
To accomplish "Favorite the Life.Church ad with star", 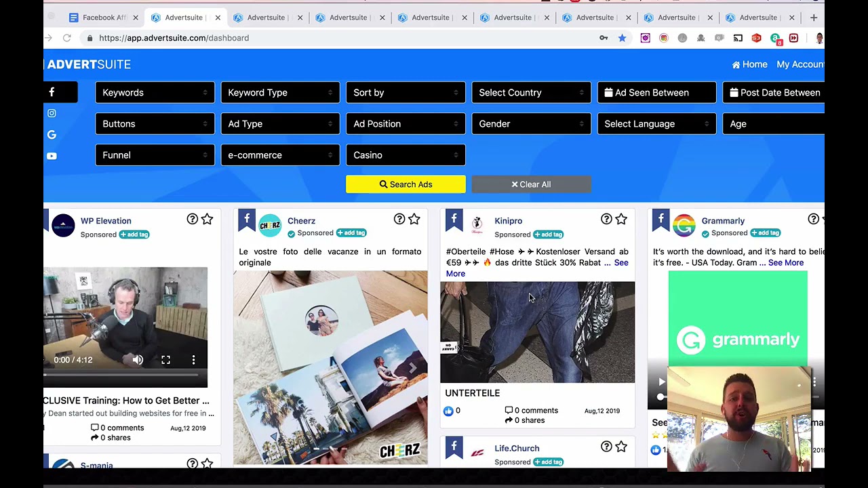I will [x=620, y=447].
